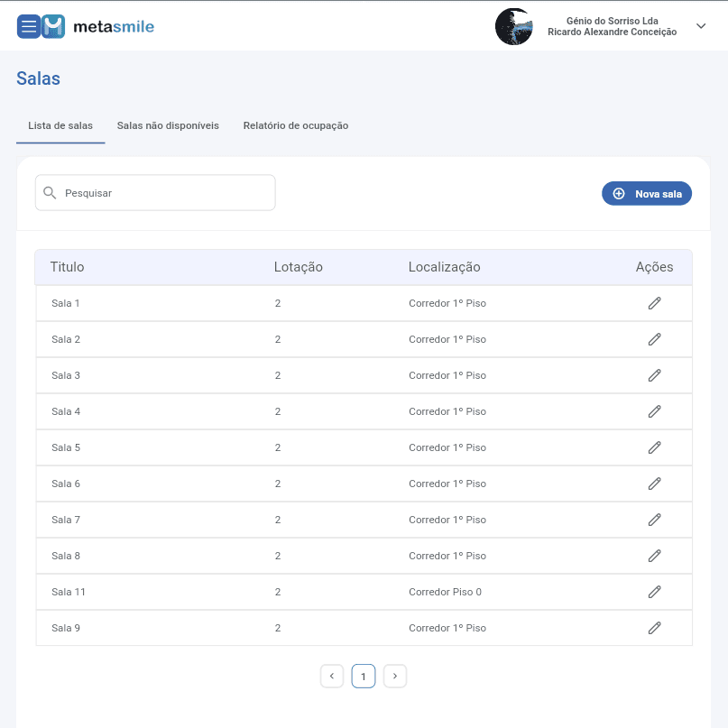Select page 1 in pagination

(x=364, y=676)
